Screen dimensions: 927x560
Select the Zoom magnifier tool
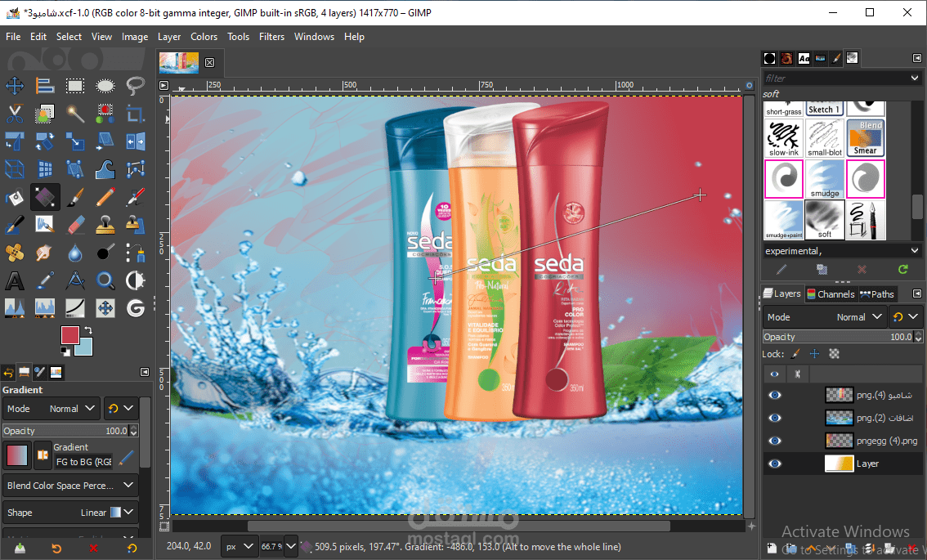point(105,280)
